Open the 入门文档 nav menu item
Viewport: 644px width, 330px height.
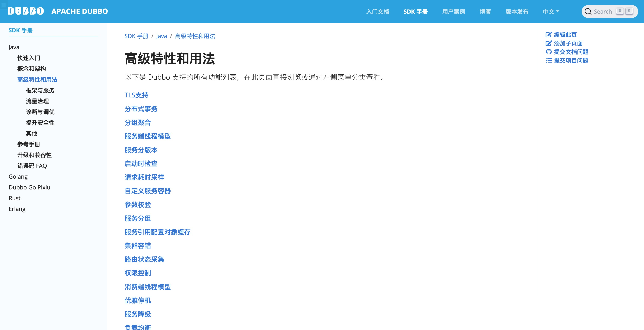click(x=378, y=12)
